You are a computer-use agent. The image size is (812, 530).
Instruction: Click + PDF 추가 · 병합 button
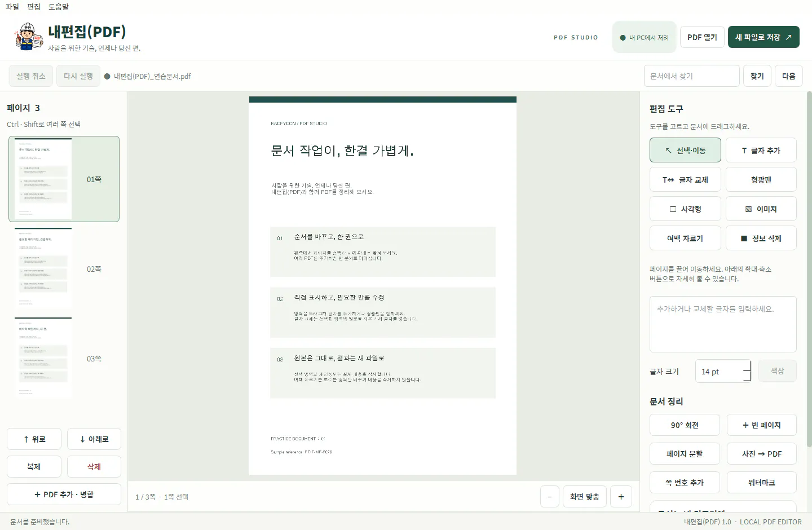pyautogui.click(x=64, y=494)
